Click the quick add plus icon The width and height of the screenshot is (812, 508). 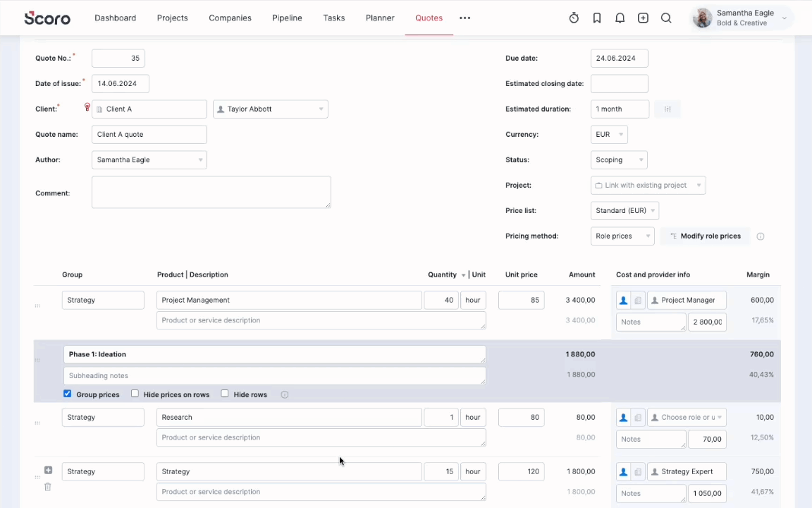pos(643,18)
